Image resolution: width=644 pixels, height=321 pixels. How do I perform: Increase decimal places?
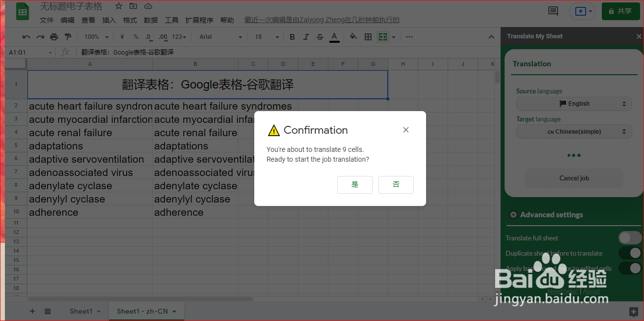click(163, 37)
